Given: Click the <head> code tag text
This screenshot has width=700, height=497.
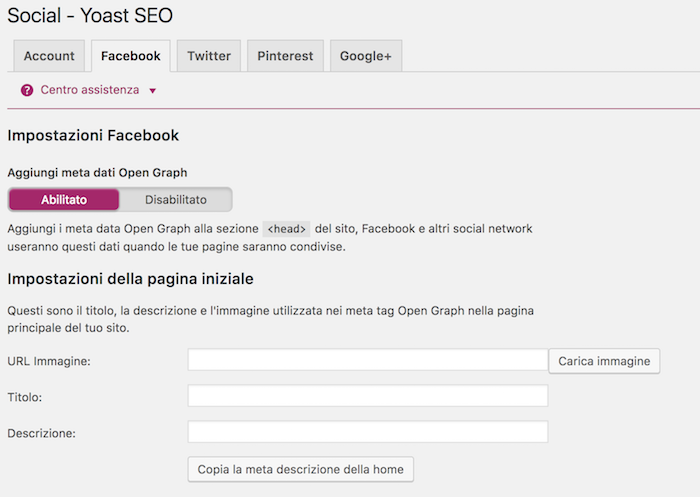Looking at the screenshot, I should [x=286, y=229].
